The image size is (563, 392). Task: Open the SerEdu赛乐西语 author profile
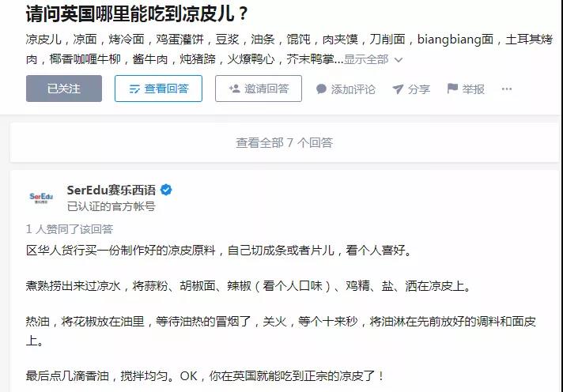point(111,190)
